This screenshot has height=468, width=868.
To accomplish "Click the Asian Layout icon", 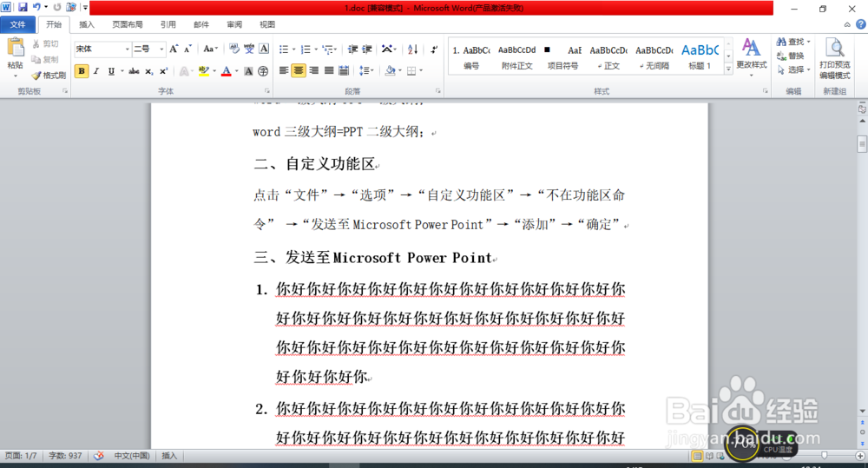I will tap(387, 49).
